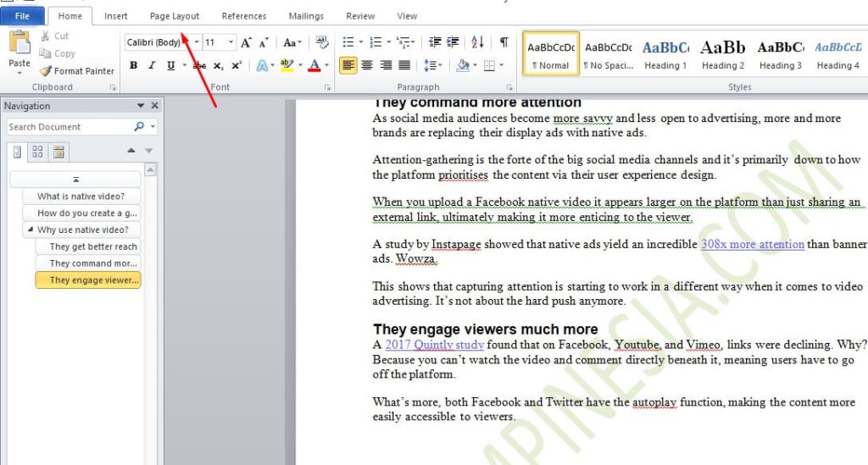Viewport: 868px width, 465px height.
Task: Switch to the Page Layout tab
Action: tap(175, 16)
